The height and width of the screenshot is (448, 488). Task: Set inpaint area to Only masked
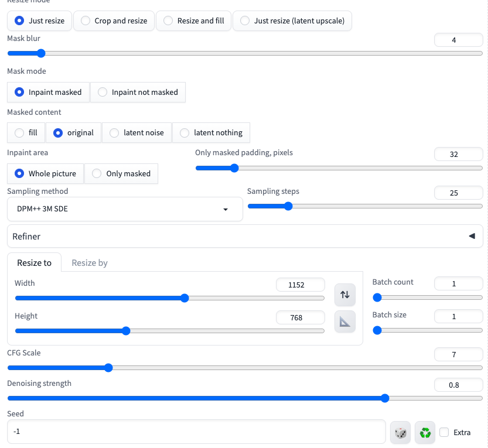[x=121, y=173]
